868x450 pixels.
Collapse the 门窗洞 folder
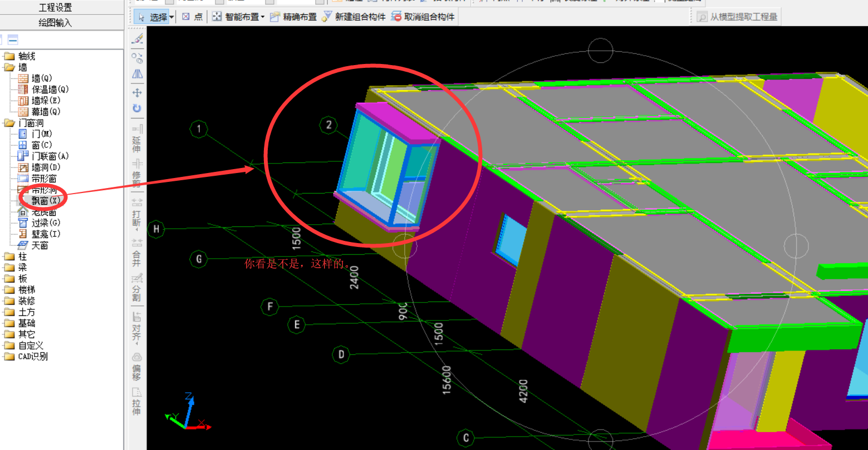point(9,123)
